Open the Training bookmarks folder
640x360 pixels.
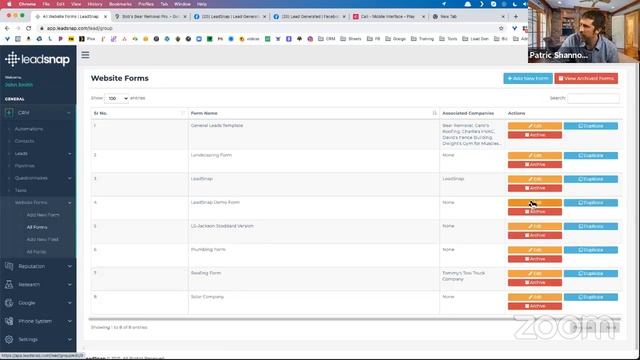[x=422, y=39]
